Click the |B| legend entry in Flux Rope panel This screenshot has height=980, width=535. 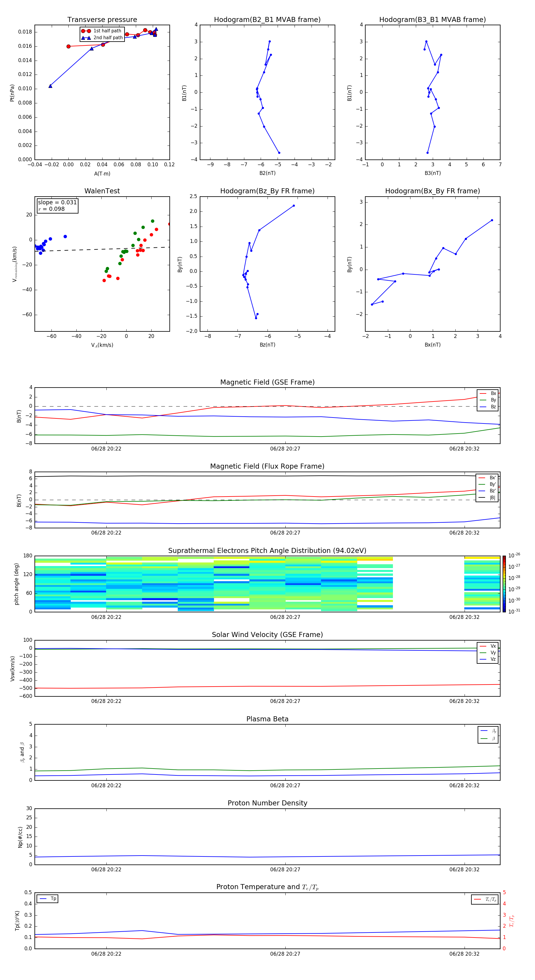click(x=487, y=498)
